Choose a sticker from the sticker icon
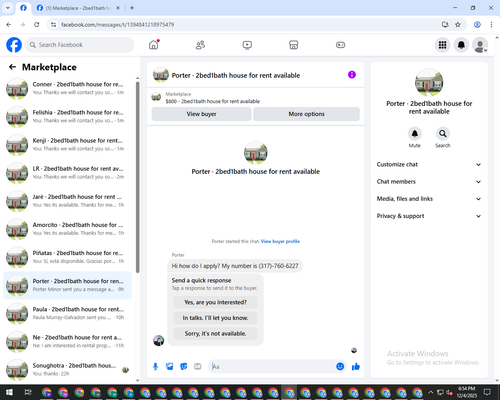Screen dimensions: 500x400 [184, 367]
